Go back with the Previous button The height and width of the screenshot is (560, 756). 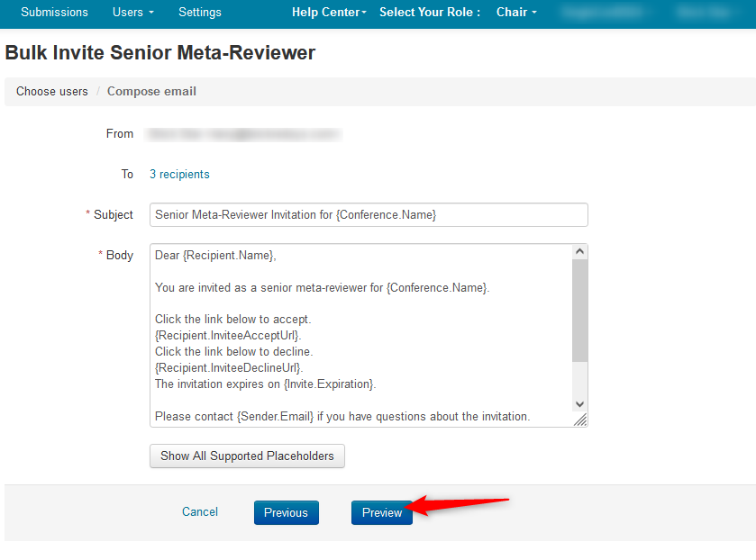coord(287,513)
